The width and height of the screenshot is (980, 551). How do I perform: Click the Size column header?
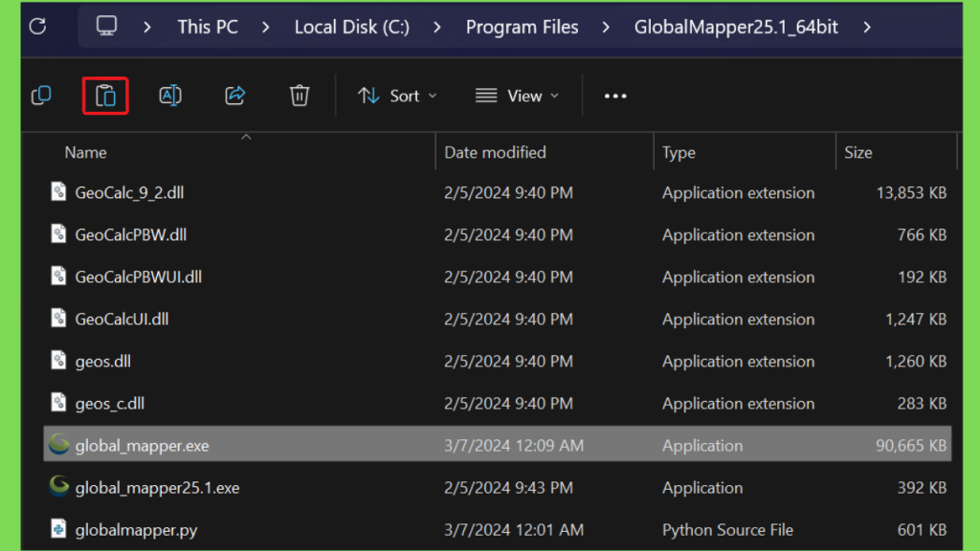(857, 152)
